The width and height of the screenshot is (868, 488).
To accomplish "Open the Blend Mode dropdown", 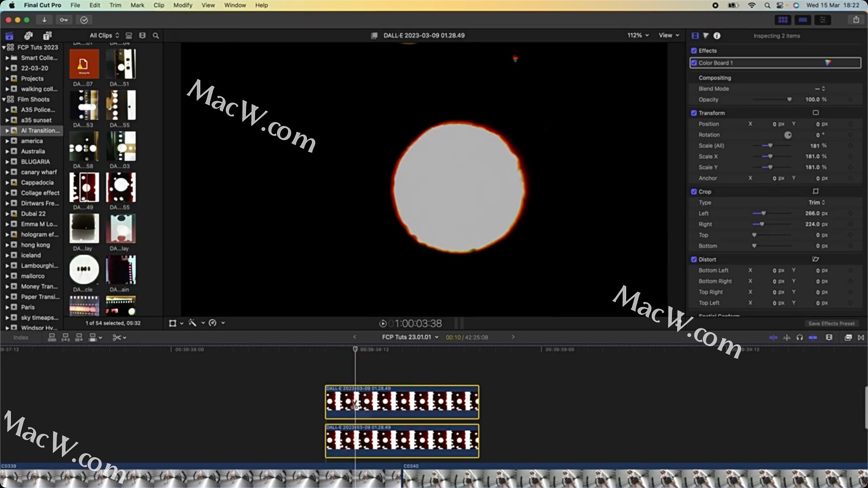I will pos(820,89).
